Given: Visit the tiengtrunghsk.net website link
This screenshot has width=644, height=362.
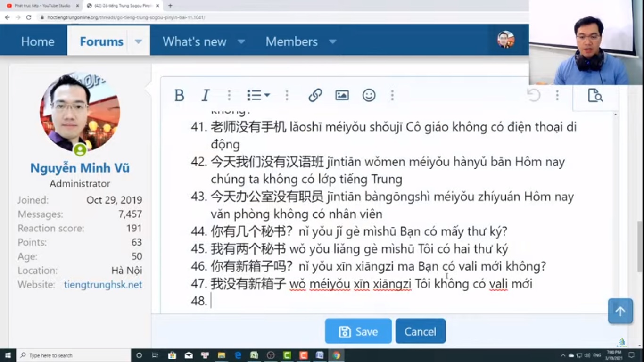Looking at the screenshot, I should pos(103,285).
